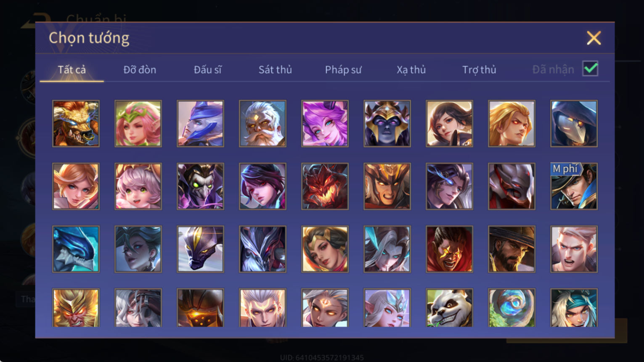Open the 'Sát thủ' tab
Viewport: 644px width, 362px height.
tap(275, 70)
